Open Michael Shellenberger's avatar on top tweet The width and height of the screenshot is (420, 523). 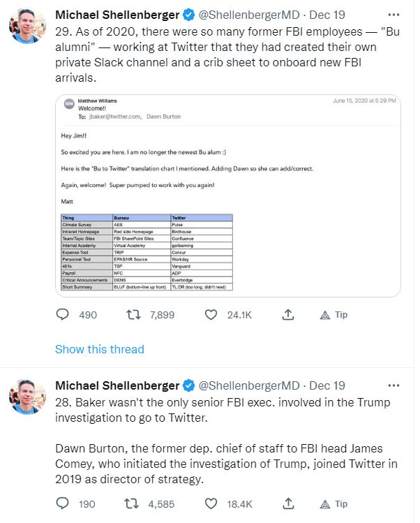[x=27, y=26]
